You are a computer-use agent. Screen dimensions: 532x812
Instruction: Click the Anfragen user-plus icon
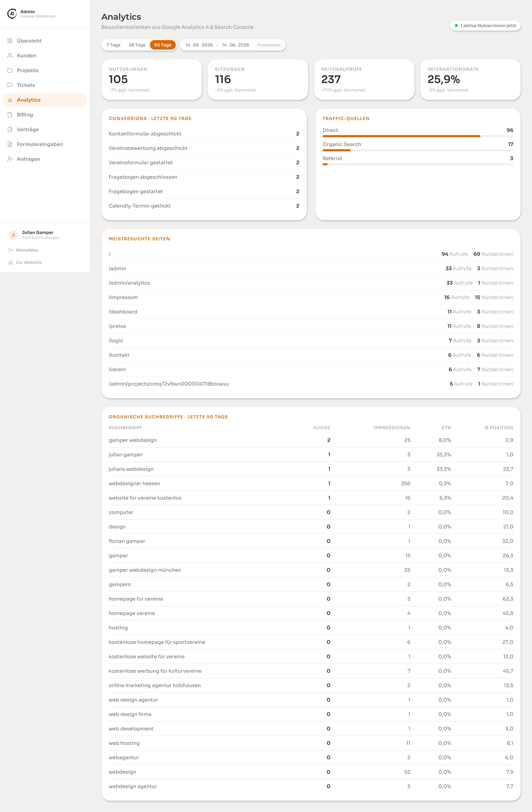(10, 159)
